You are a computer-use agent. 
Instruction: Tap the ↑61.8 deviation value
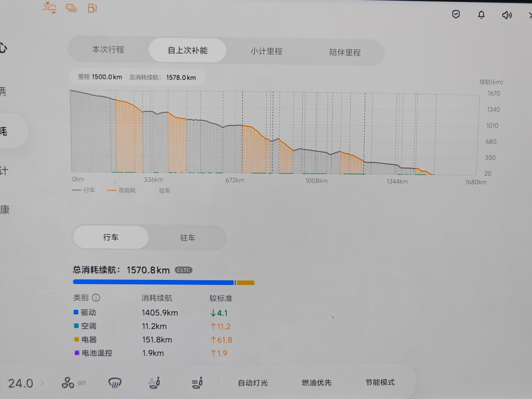click(x=221, y=340)
